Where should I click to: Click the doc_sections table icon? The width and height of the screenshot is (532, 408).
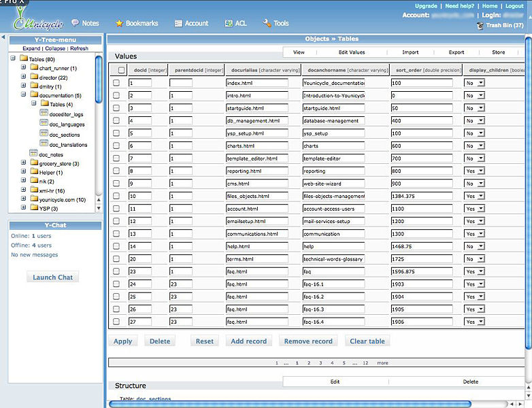pos(44,135)
